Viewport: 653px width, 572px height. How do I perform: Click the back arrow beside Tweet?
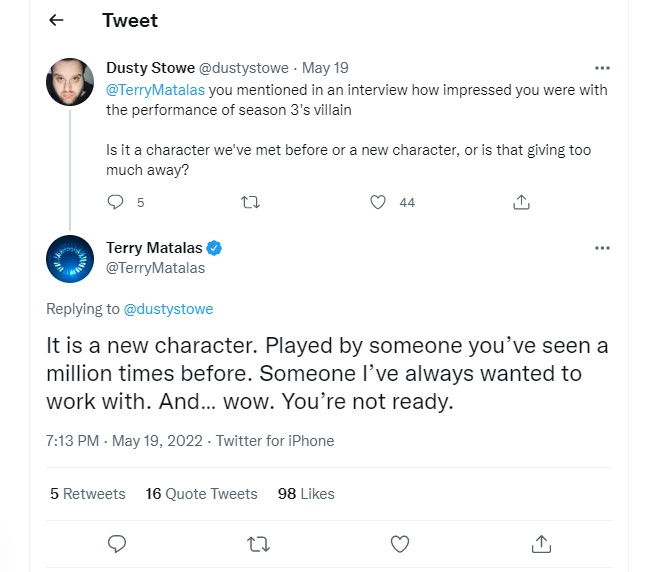(56, 21)
